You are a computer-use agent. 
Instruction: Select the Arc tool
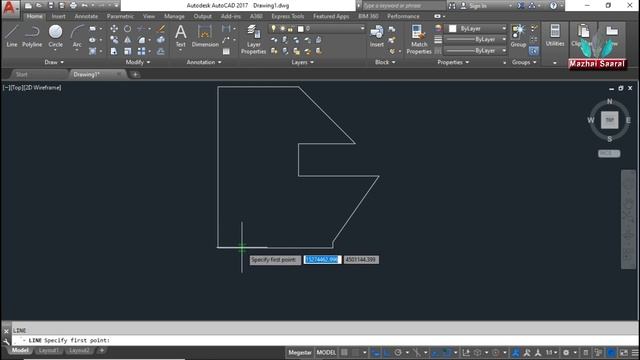pos(77,36)
